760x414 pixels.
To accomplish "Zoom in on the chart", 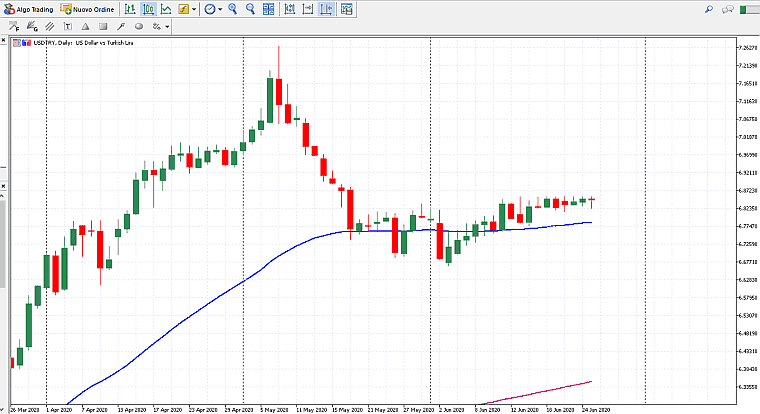I will click(233, 9).
